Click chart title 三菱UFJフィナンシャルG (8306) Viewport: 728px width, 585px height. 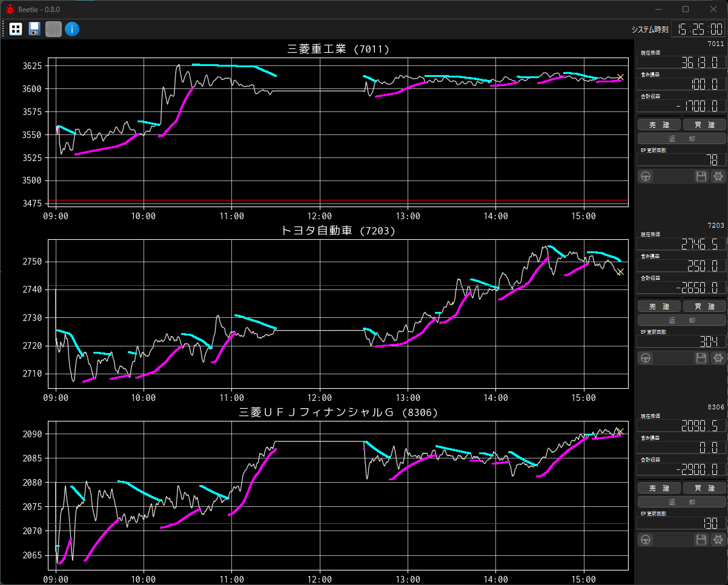point(338,412)
